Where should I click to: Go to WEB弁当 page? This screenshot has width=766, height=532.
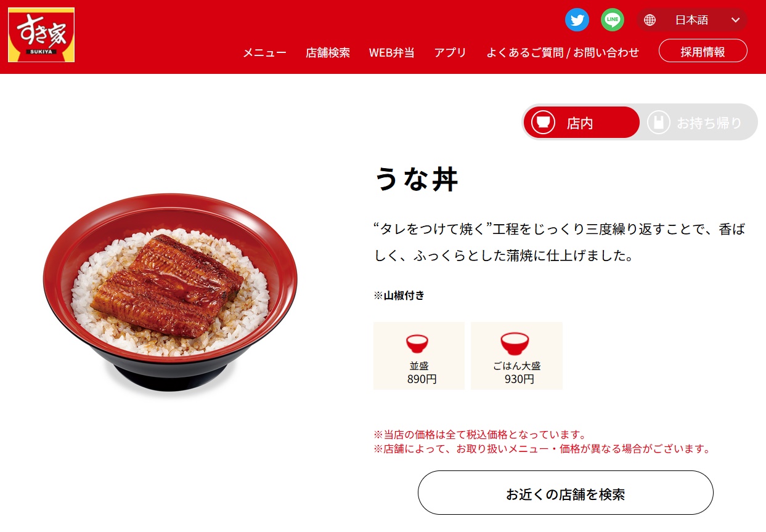click(x=392, y=52)
